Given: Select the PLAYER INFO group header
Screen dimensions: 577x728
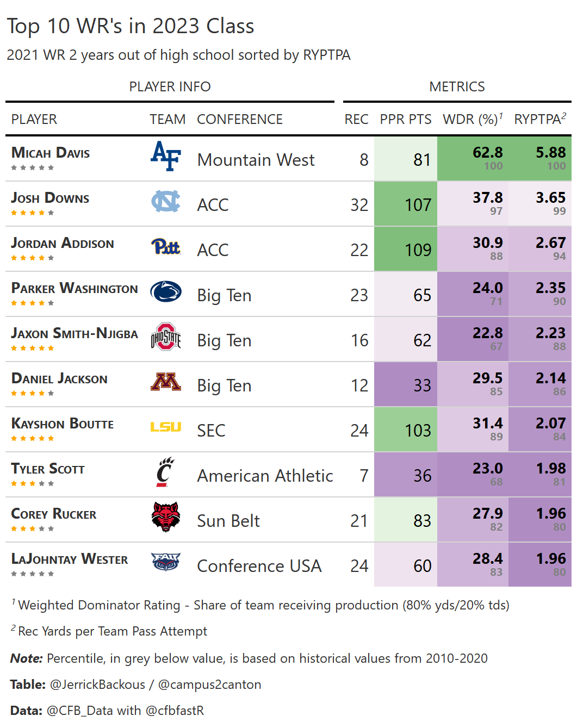Looking at the screenshot, I should (x=170, y=86).
